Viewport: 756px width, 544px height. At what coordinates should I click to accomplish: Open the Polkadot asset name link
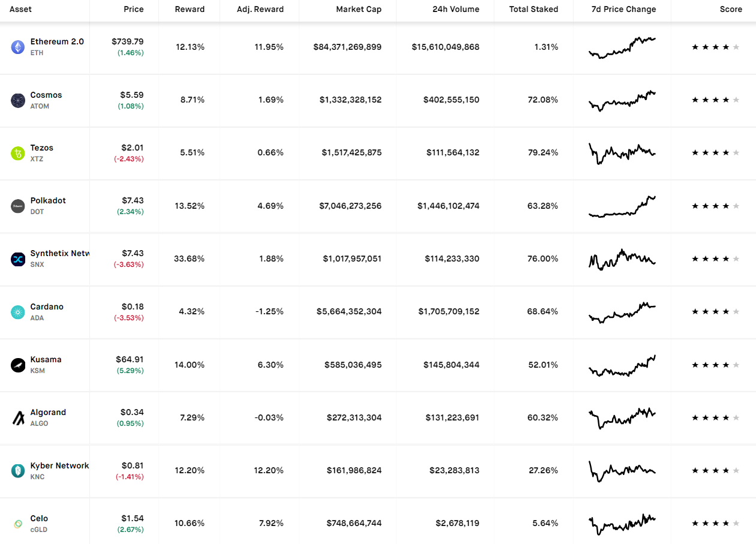pos(48,200)
